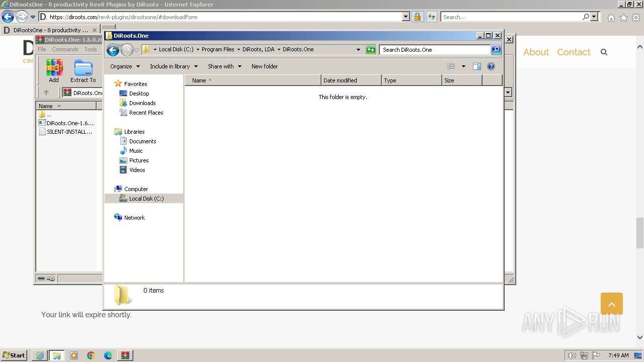This screenshot has width=644, height=362.
Task: Open the Music library
Action: point(136,151)
